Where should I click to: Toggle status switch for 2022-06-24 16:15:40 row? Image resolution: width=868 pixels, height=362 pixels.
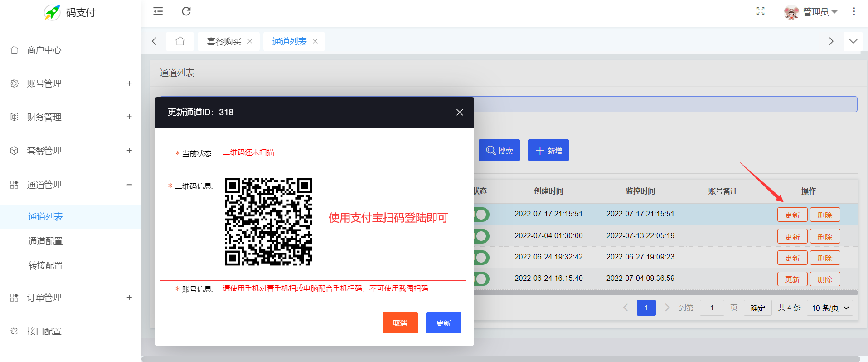coord(481,279)
